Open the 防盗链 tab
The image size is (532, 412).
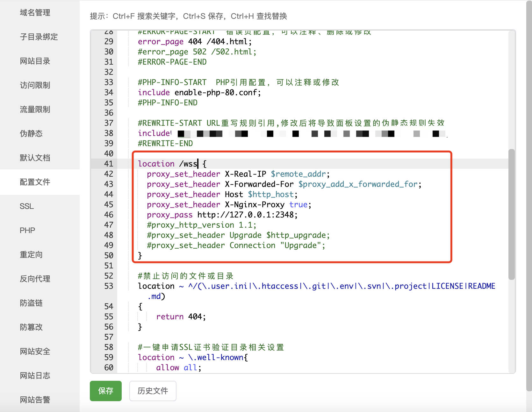[x=31, y=303]
